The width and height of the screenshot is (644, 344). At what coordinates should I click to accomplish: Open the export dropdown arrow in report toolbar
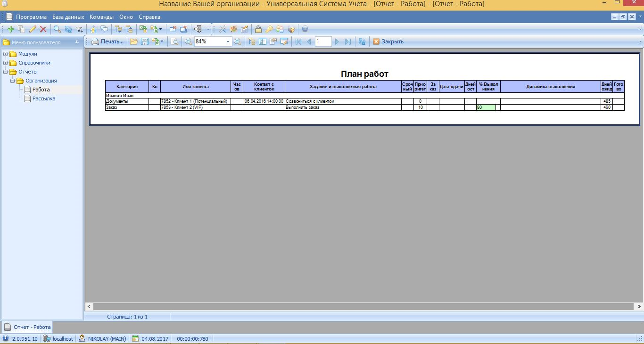[x=162, y=41]
